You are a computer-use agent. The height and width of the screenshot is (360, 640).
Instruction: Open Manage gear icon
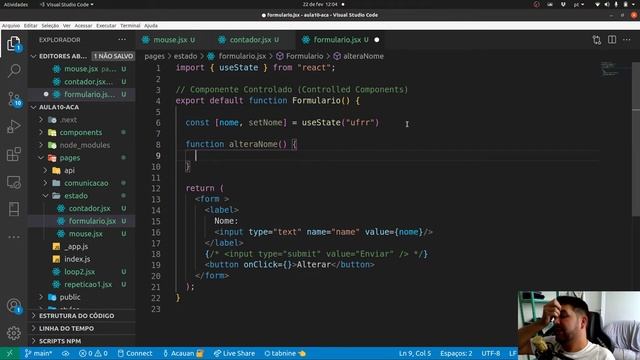click(x=13, y=333)
